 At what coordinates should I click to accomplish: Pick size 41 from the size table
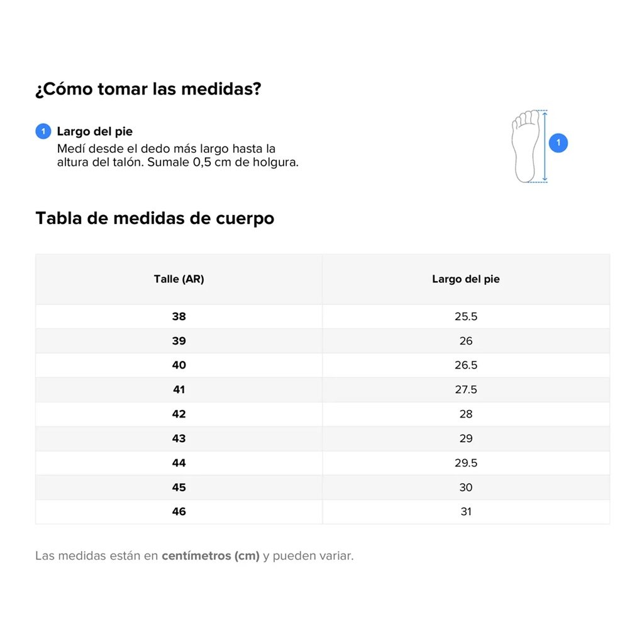[x=179, y=390]
